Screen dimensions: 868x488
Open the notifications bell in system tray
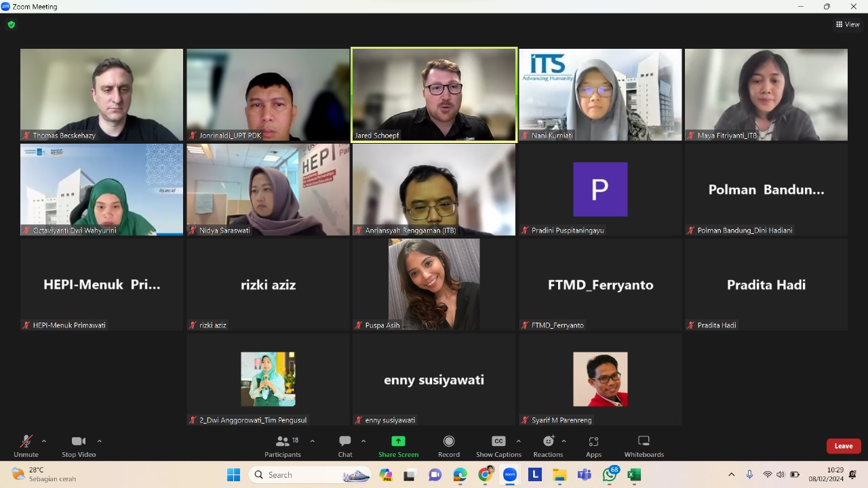[852, 474]
